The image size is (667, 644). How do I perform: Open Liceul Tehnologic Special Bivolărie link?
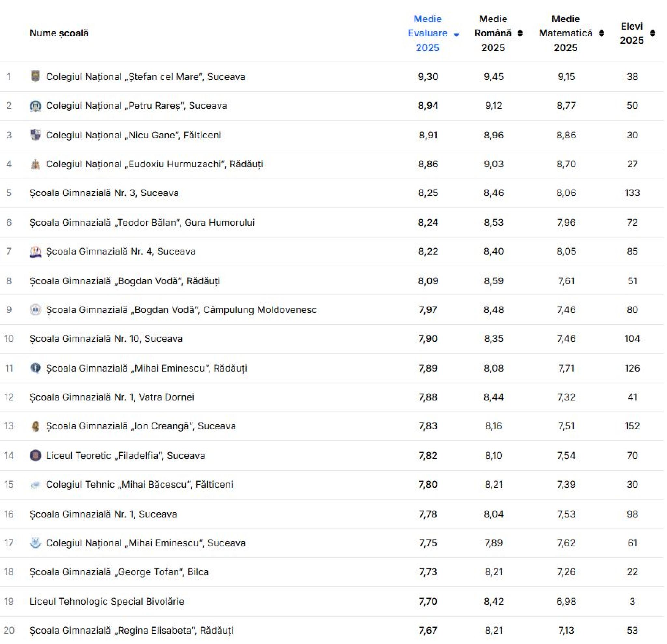(107, 601)
